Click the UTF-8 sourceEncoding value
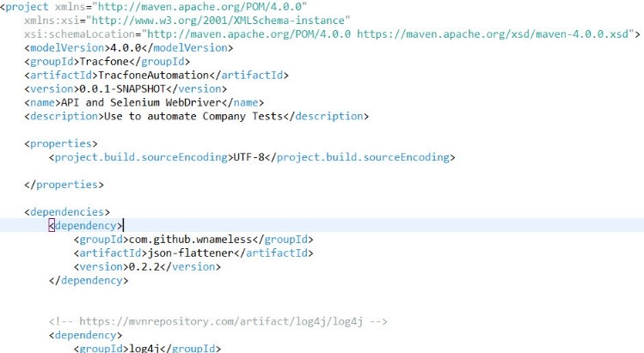The height and width of the screenshot is (353, 644). pyautogui.click(x=248, y=157)
